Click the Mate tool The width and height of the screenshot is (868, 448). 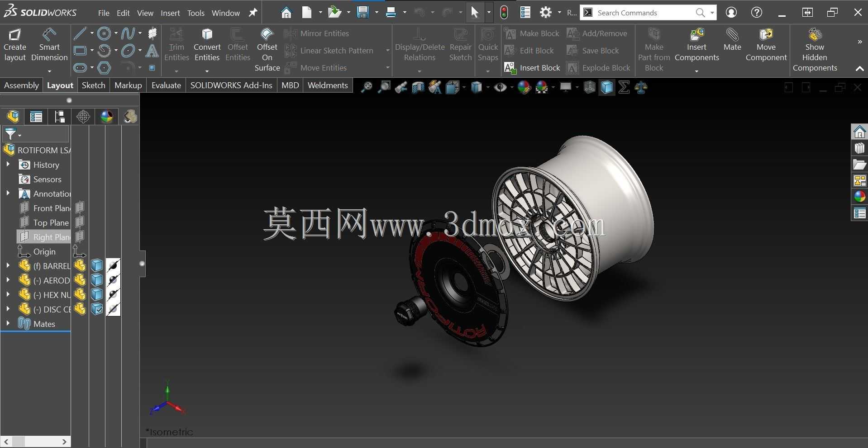[x=732, y=40]
